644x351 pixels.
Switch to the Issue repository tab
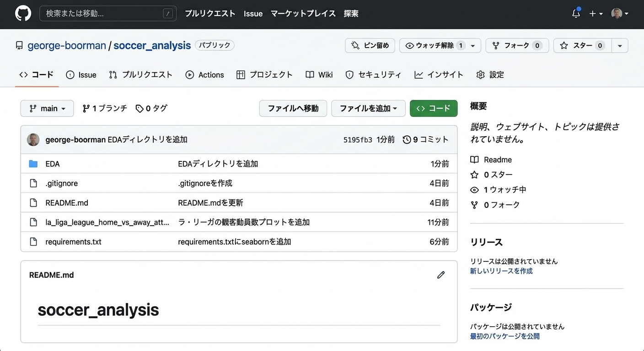point(81,74)
